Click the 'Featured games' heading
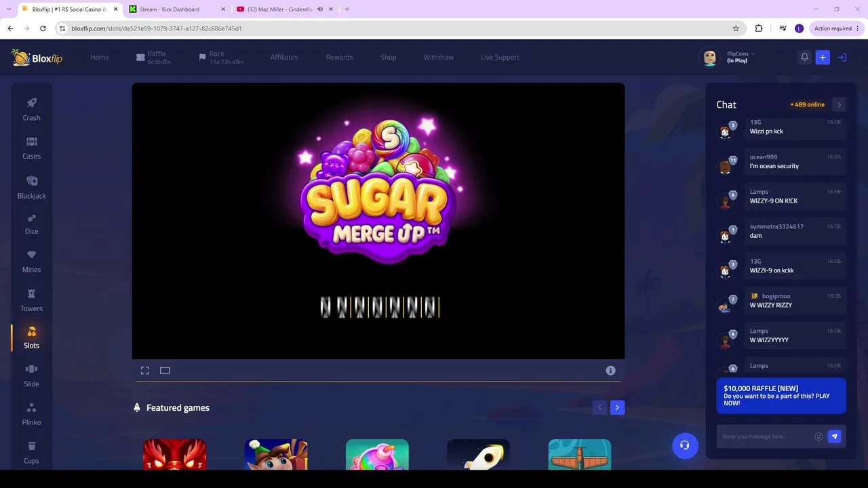Screen dimensions: 868x488 (178, 407)
